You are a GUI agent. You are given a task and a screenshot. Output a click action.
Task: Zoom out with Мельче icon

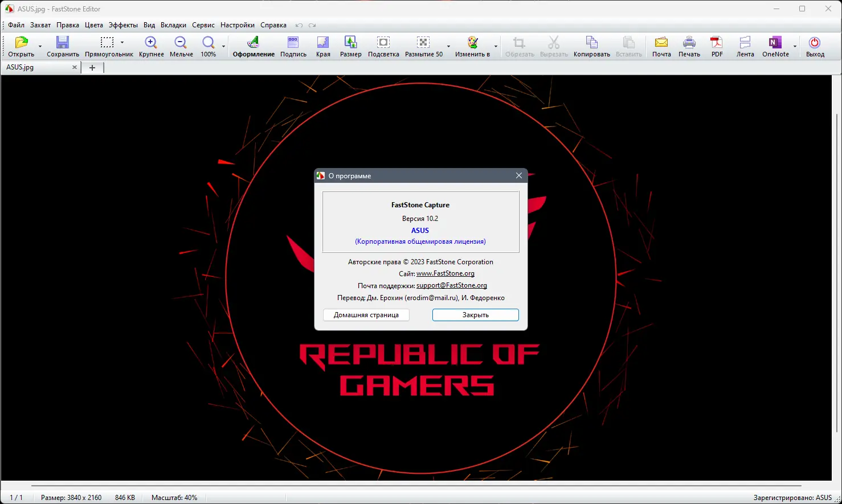tap(181, 43)
